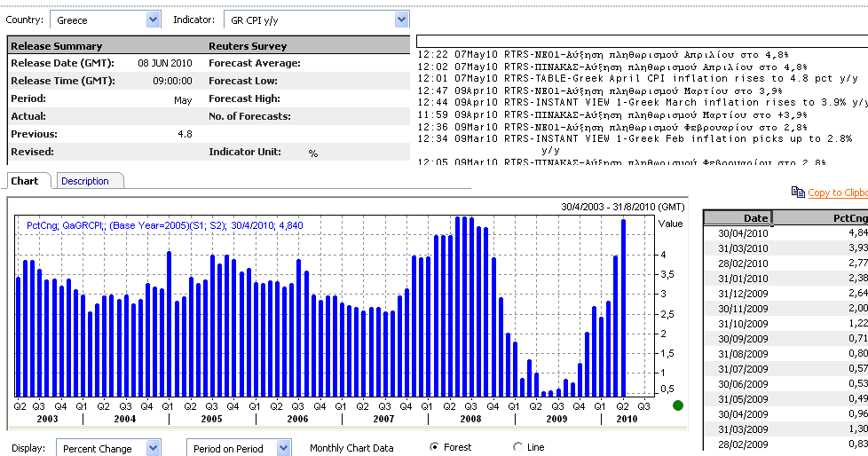Select the 31/12/2009 table row
The height and width of the screenshot is (456, 868).
pyautogui.click(x=785, y=294)
